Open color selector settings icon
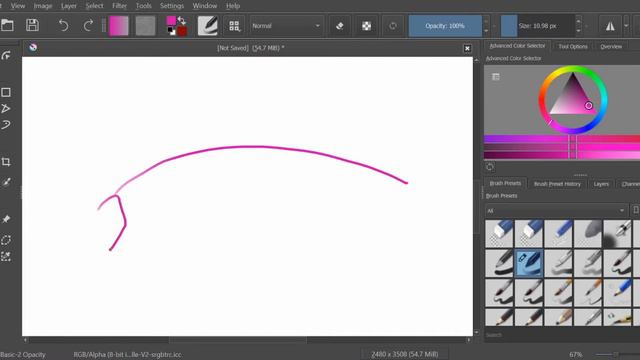 click(x=496, y=77)
